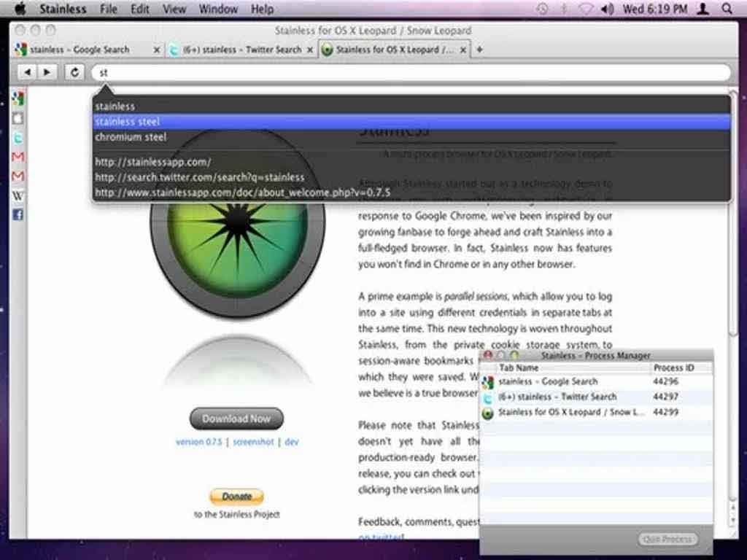747x560 pixels.
Task: Click the Donate button
Action: coord(236,497)
